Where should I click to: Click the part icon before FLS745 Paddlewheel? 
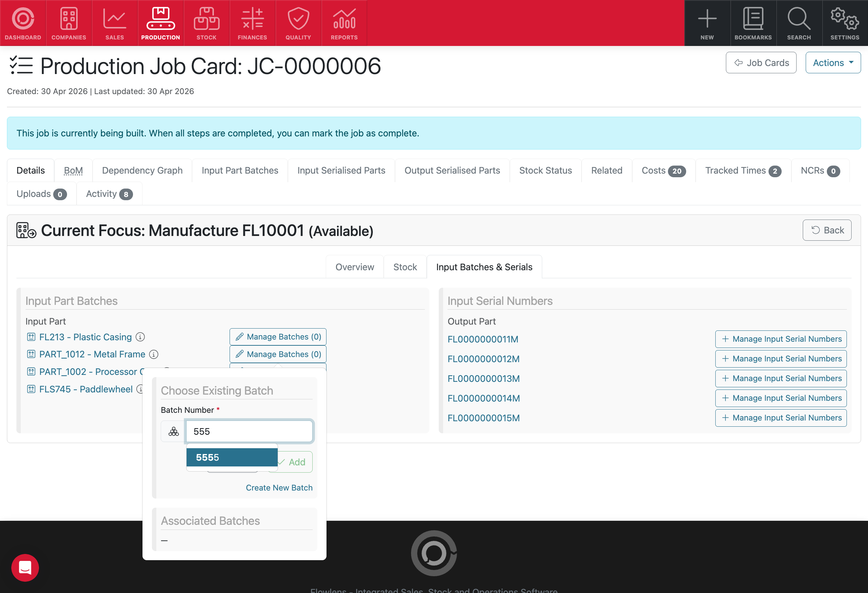(31, 389)
